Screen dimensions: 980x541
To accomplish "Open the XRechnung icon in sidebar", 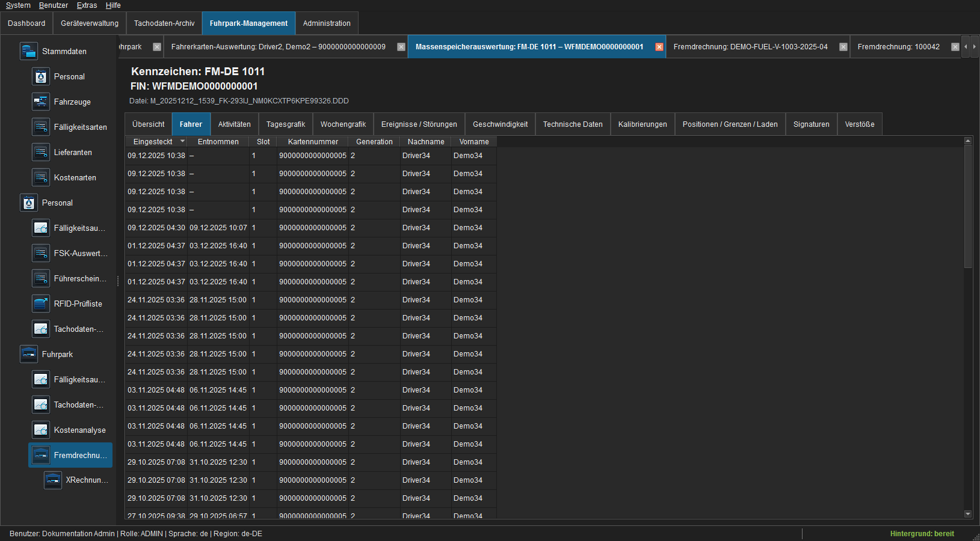I will pyautogui.click(x=53, y=480).
